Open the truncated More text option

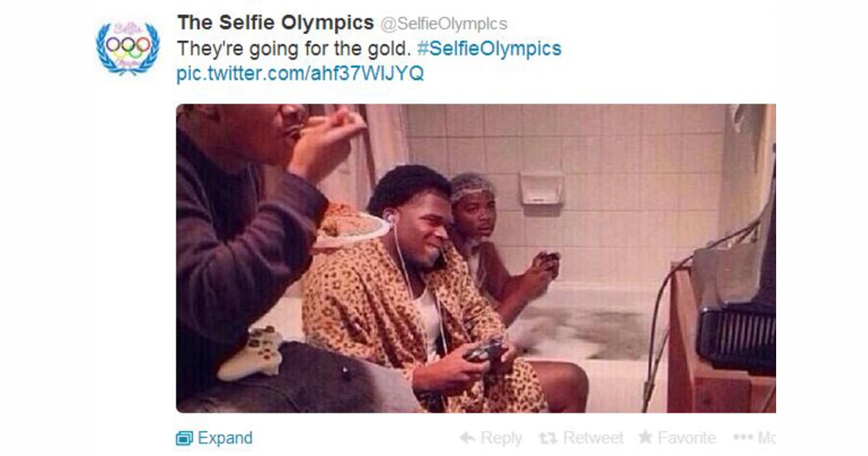(766, 438)
